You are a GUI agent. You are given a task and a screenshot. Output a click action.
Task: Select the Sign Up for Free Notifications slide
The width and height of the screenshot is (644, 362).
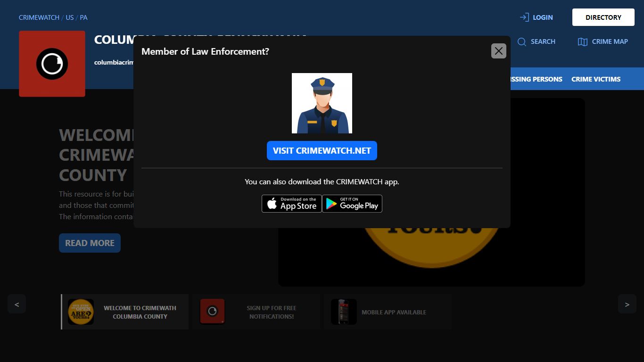pos(256,312)
